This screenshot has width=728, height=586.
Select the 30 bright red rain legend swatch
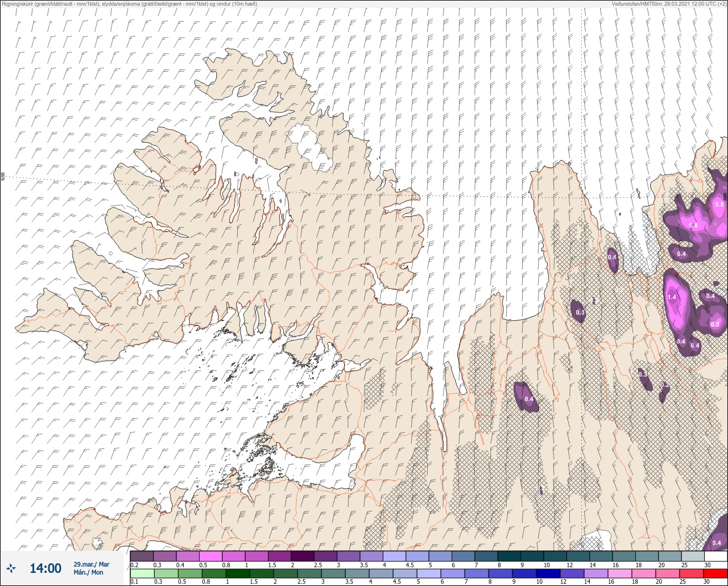pos(715,573)
